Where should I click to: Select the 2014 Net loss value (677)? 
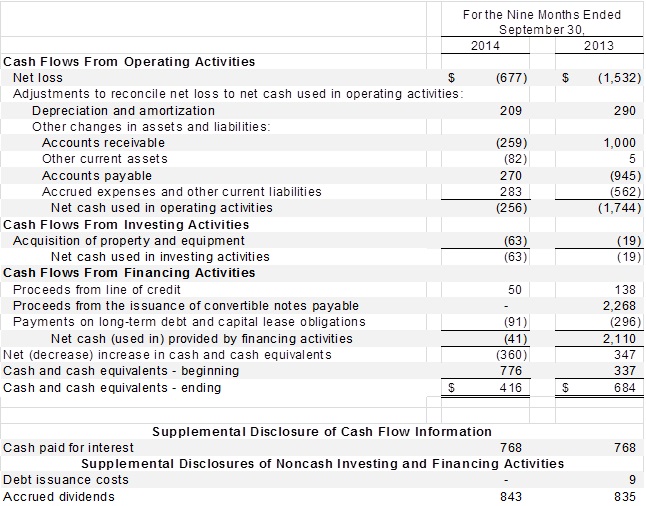pos(511,78)
